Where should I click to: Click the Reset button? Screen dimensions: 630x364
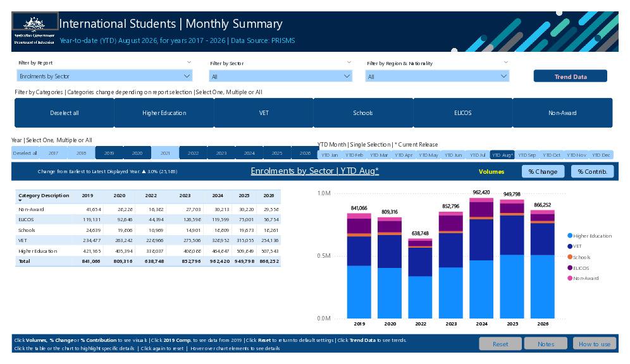click(500, 344)
